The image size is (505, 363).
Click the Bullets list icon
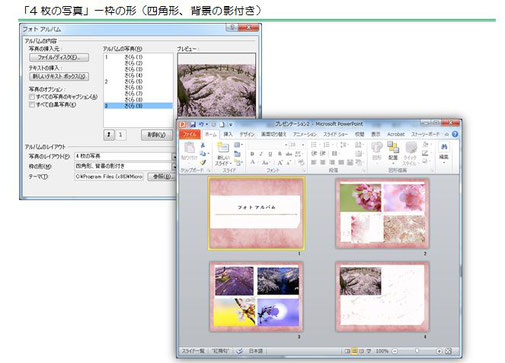pyautogui.click(x=314, y=145)
